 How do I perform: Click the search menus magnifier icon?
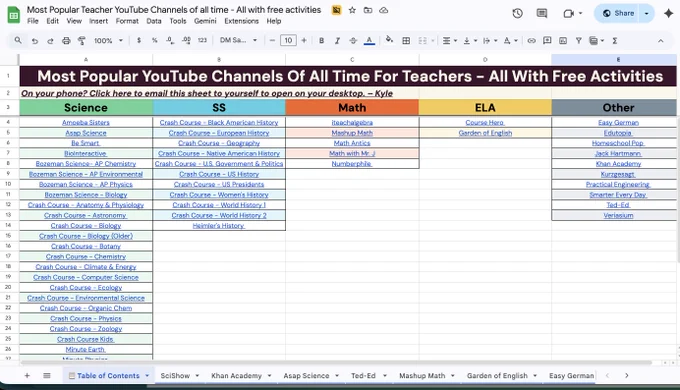click(18, 40)
